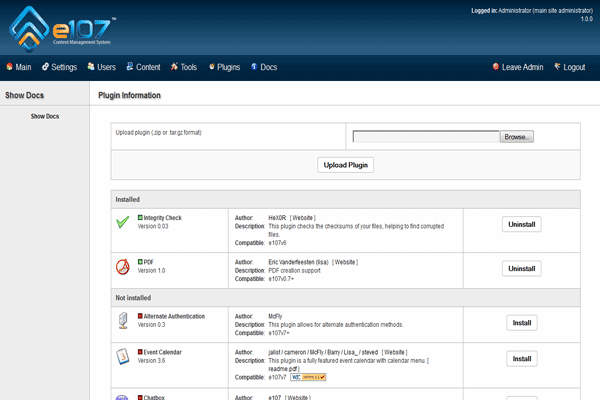
Task: Log out of the admin panel
Action: (x=568, y=67)
